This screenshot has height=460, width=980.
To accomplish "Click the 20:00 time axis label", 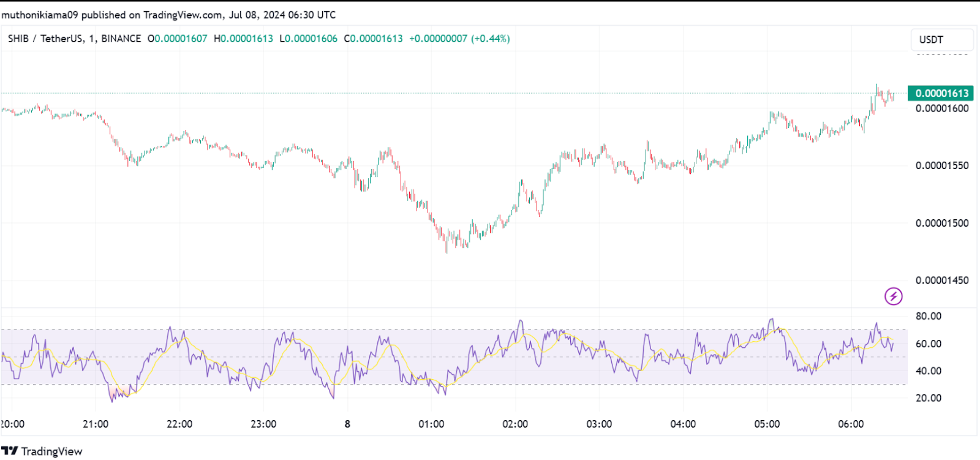I will [x=12, y=424].
